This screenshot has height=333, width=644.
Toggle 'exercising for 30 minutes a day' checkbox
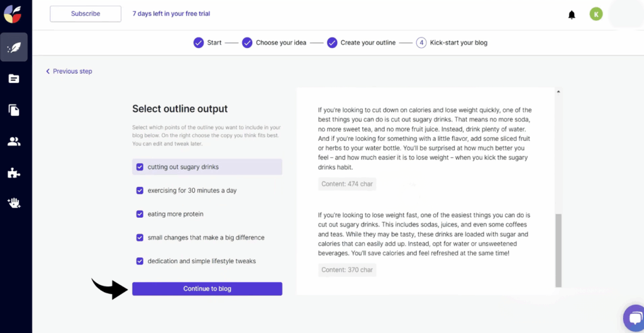[140, 191]
